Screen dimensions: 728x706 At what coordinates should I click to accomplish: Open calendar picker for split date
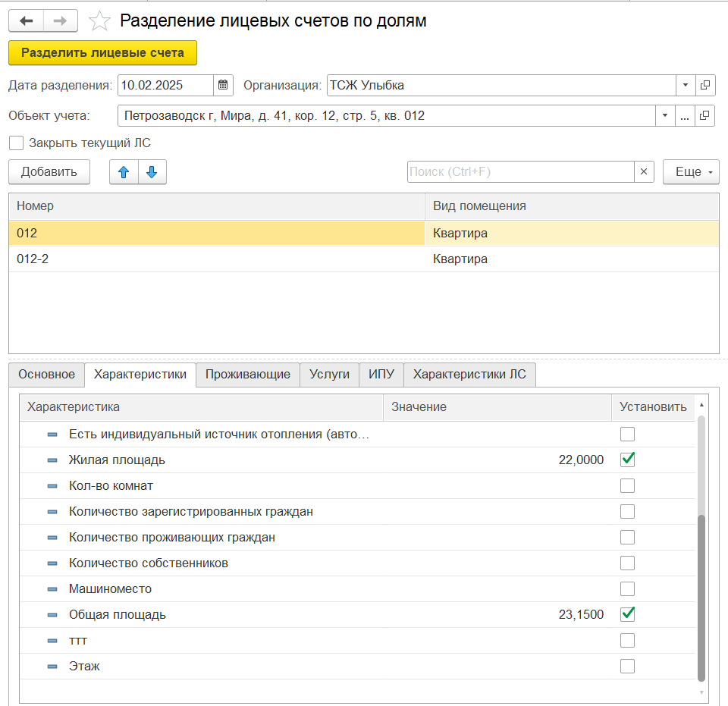coord(223,86)
